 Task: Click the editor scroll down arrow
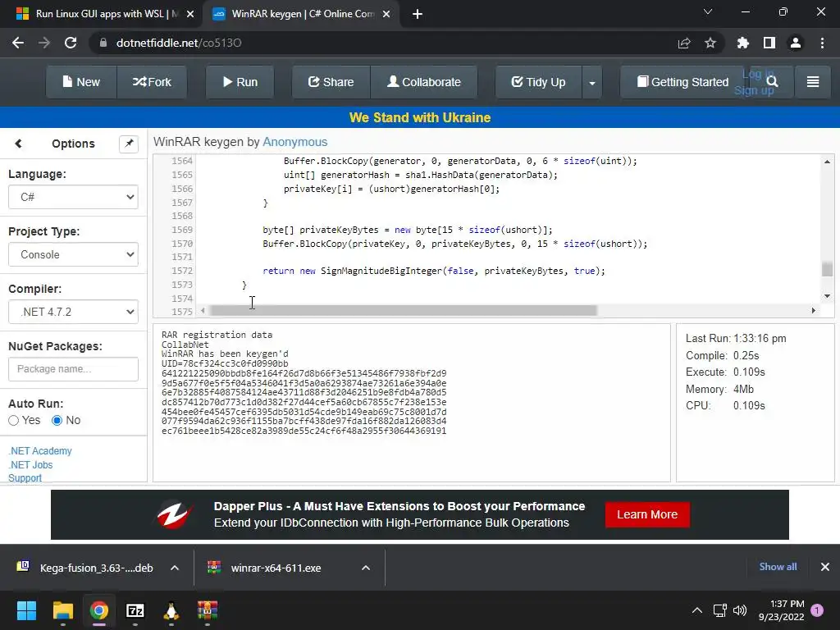coord(827,295)
